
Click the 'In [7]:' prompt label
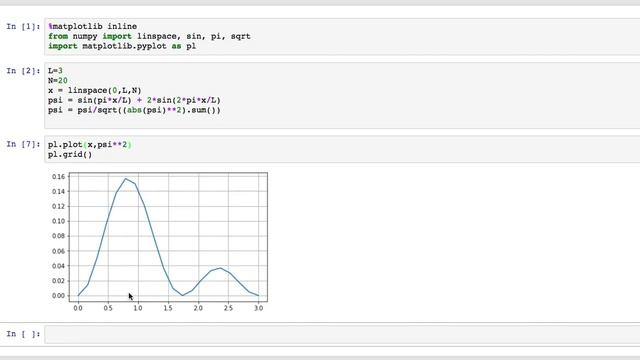pyautogui.click(x=23, y=144)
